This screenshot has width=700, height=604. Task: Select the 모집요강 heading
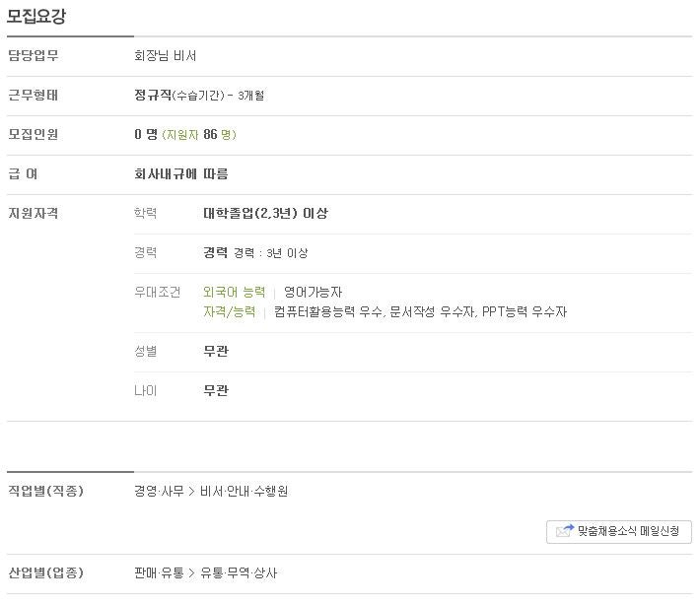36,16
